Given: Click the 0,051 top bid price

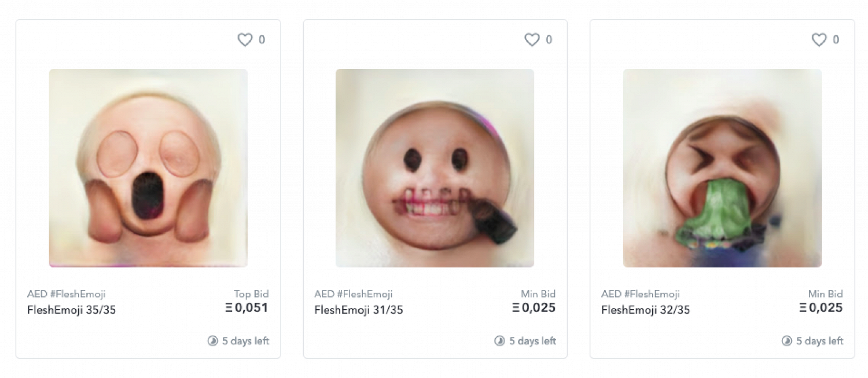Looking at the screenshot, I should (x=247, y=308).
